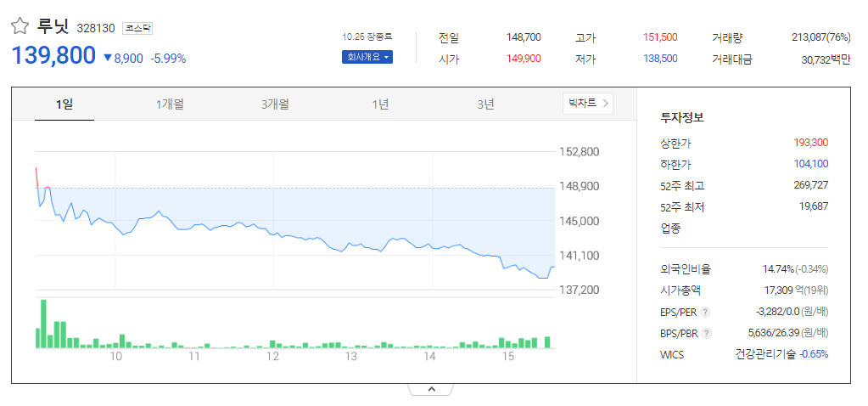Screen dimensions: 868x406
Task: Open the 건강관리기술 WICS sector link
Action: tap(765, 354)
